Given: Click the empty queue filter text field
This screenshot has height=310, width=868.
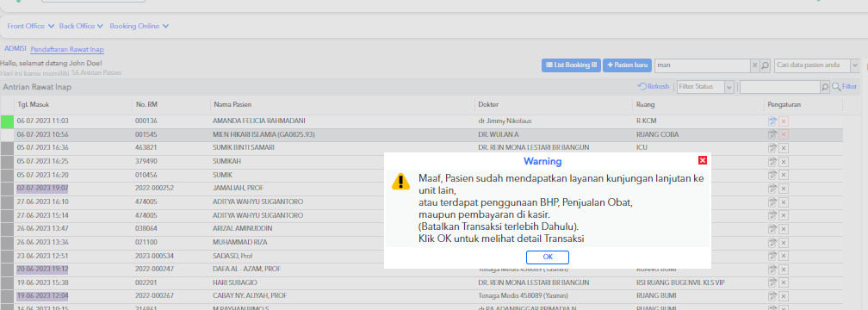Looking at the screenshot, I should coord(780,87).
